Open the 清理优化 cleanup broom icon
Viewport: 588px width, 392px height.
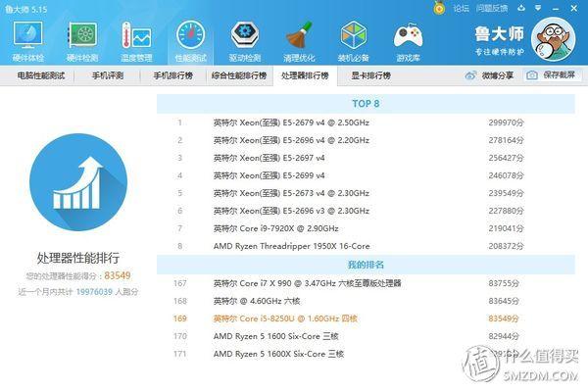coord(299,41)
